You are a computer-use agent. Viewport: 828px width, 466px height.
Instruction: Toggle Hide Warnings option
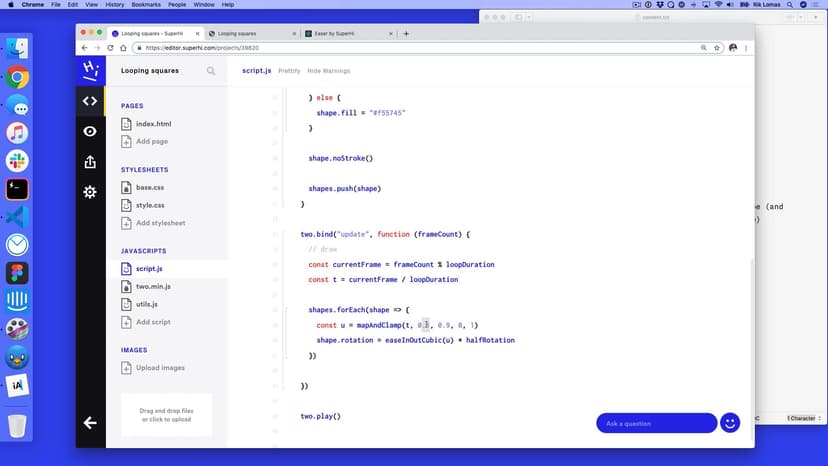pos(328,71)
